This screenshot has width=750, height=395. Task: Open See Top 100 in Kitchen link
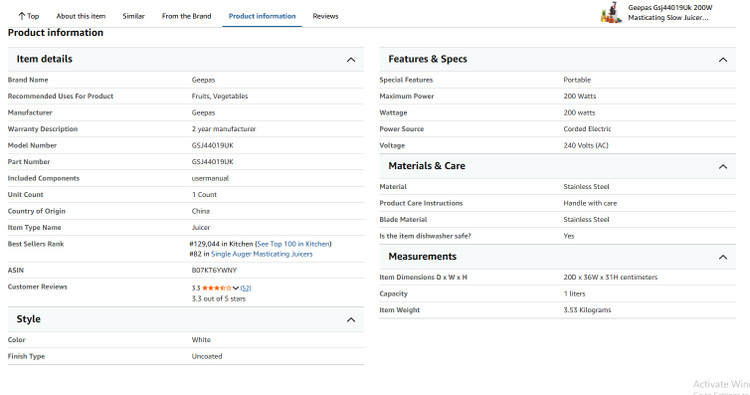click(293, 244)
